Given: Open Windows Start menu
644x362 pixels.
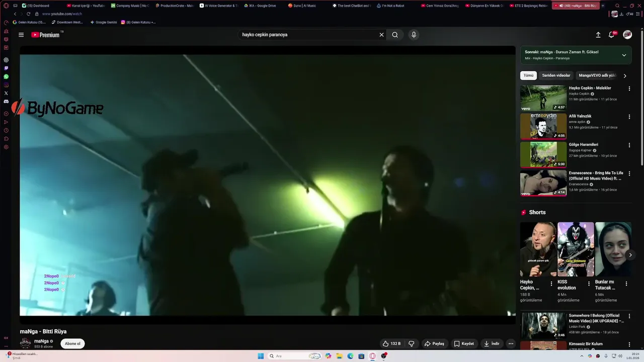Looking at the screenshot, I should [261, 356].
